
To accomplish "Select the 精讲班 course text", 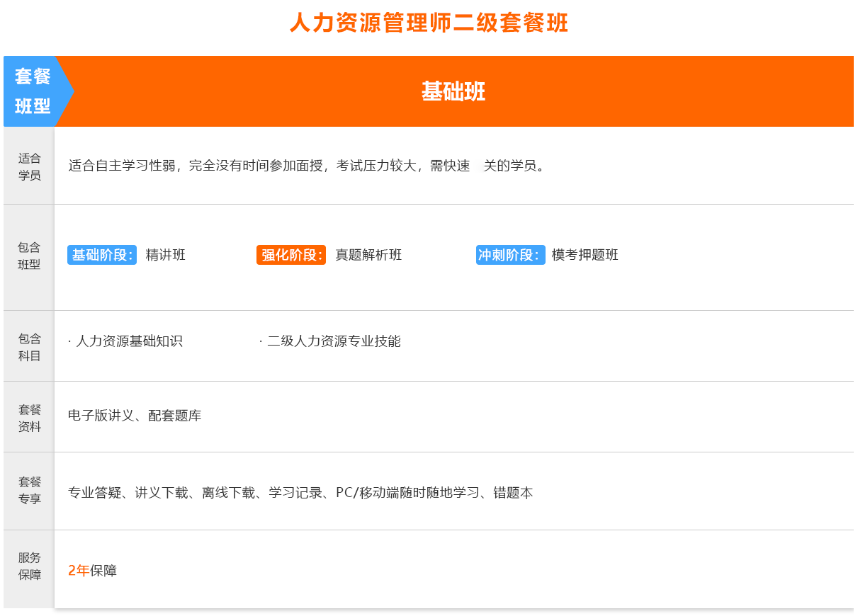I will coord(166,255).
